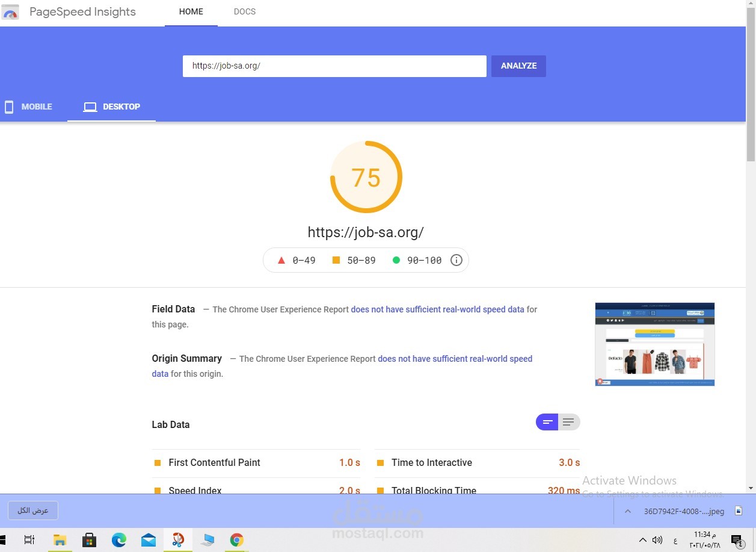
Task: Launch Microsoft Edge from the taskbar
Action: pos(118,540)
